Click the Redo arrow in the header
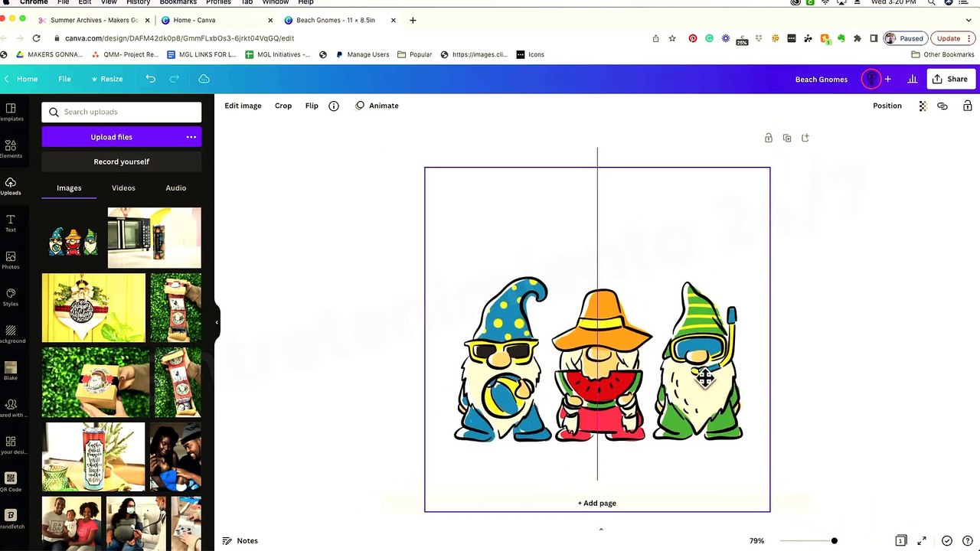The image size is (980, 551). click(175, 79)
